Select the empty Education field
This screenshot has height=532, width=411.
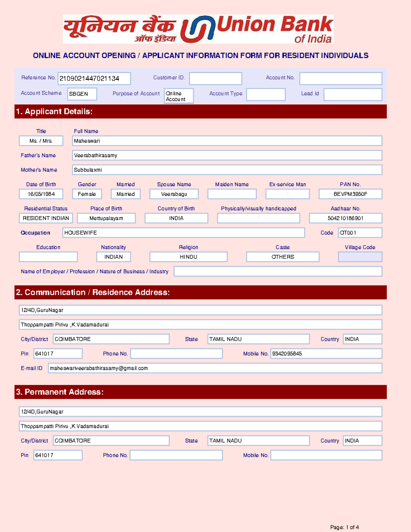coord(48,257)
